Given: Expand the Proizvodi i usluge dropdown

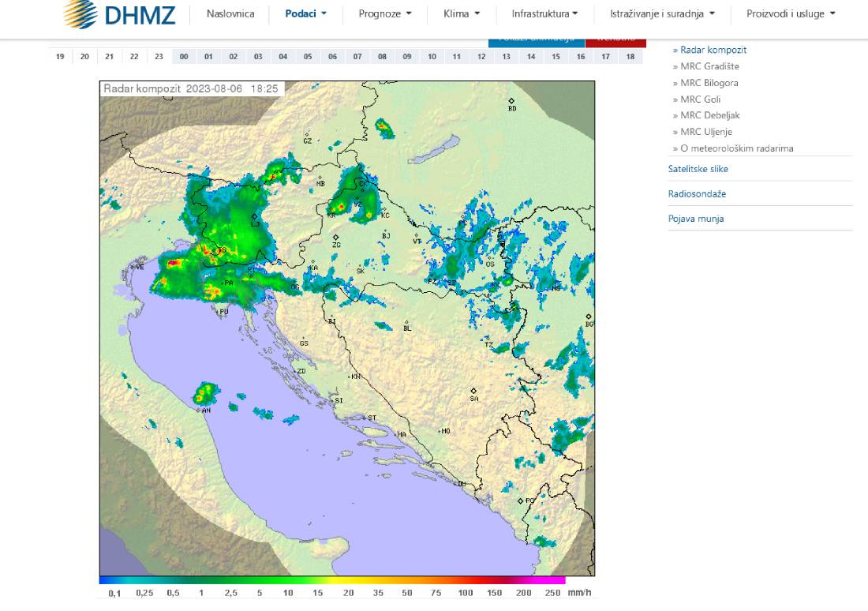Looking at the screenshot, I should (791, 14).
